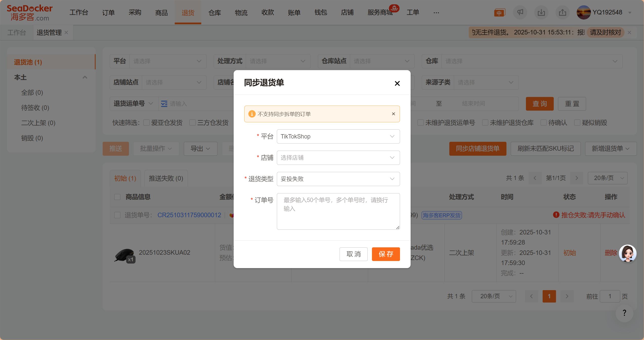Open the 店铺 select dropdown in dialog
Screen dimensions: 644x340
click(338, 158)
